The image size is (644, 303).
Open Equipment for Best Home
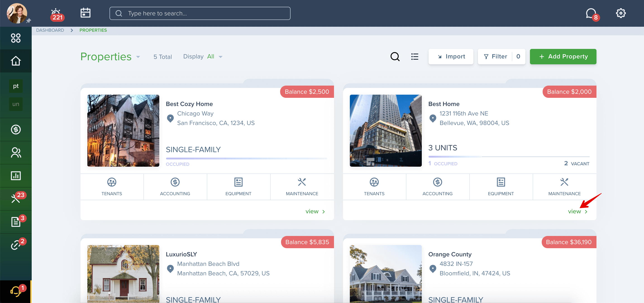click(x=501, y=187)
